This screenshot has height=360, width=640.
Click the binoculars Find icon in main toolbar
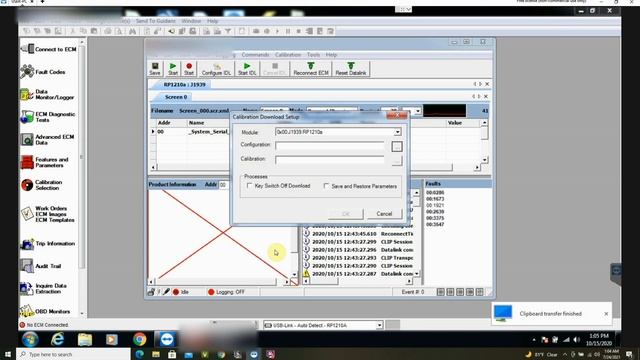[132, 31]
